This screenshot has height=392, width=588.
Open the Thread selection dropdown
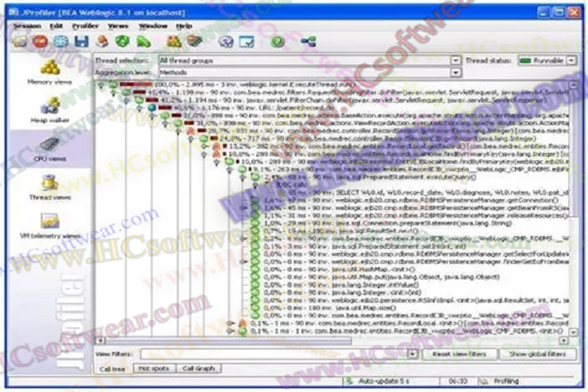(x=455, y=60)
